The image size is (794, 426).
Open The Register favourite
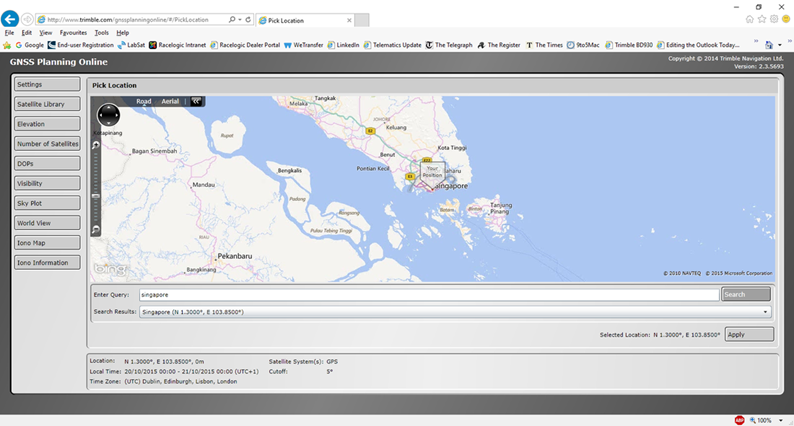tap(499, 45)
